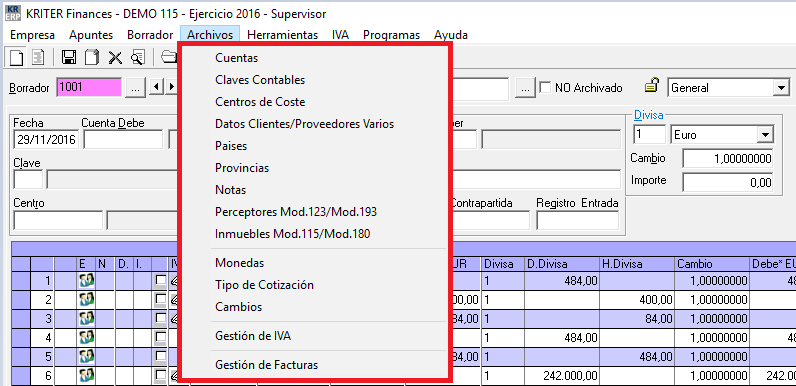Click the 3D notepad toolbar icon
The image size is (796, 386).
(92, 57)
